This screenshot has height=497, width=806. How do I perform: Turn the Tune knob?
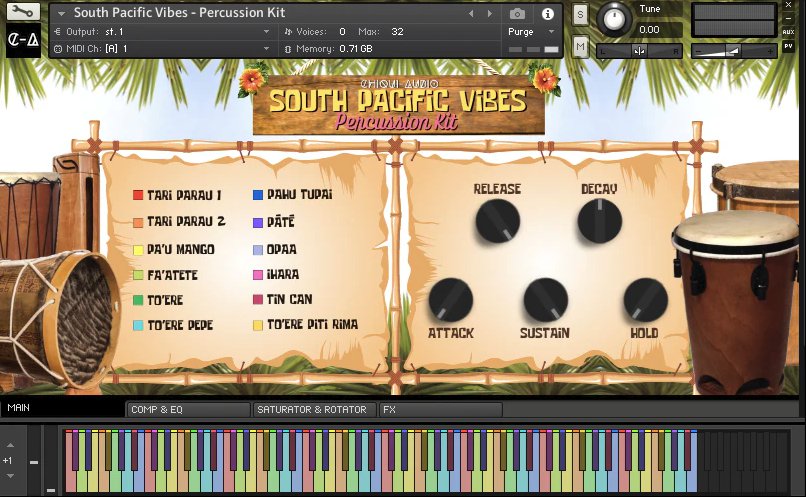[614, 18]
